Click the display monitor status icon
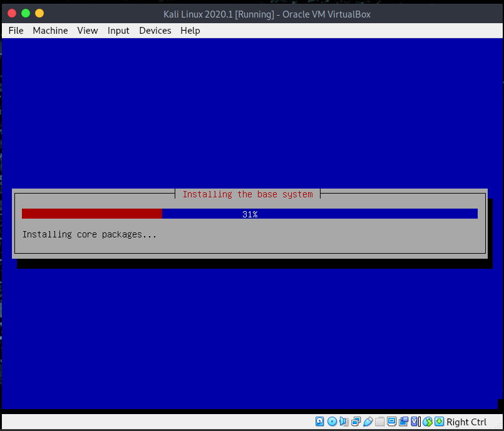This screenshot has height=431, width=504. [x=391, y=422]
